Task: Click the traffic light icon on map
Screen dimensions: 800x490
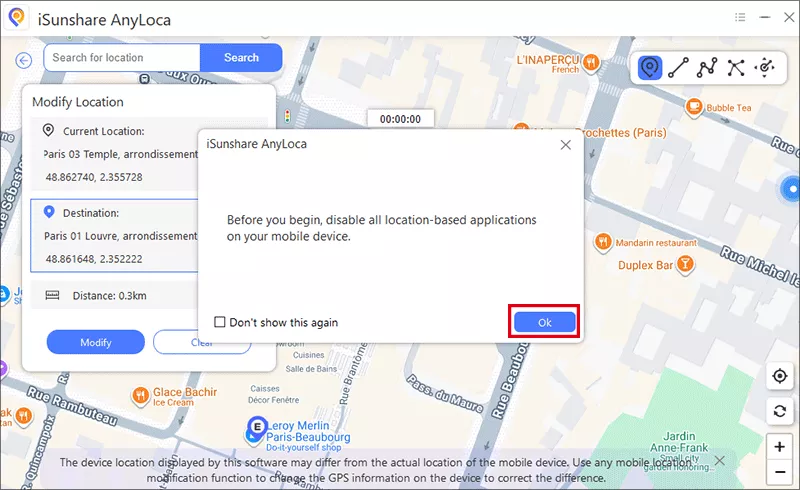Action: (x=287, y=116)
